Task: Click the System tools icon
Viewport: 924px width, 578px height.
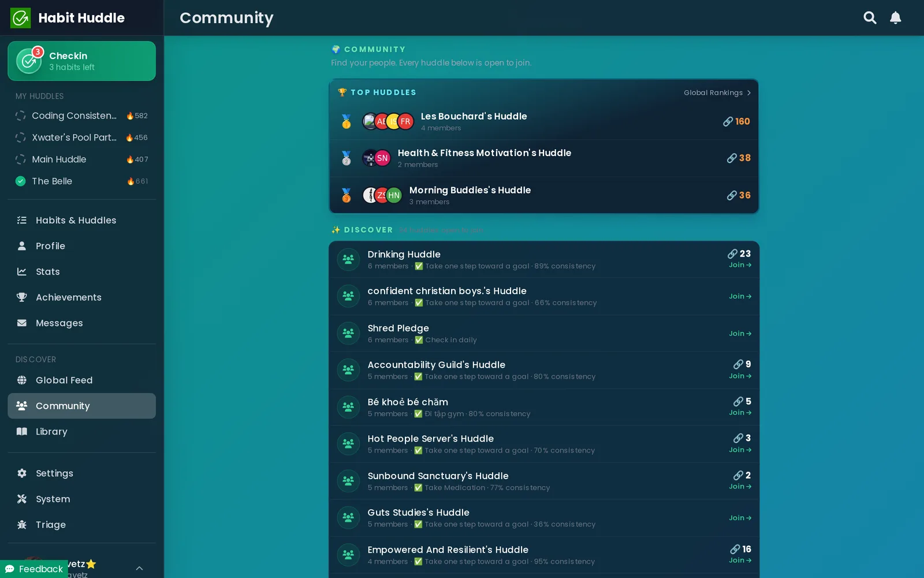Action: pos(22,499)
